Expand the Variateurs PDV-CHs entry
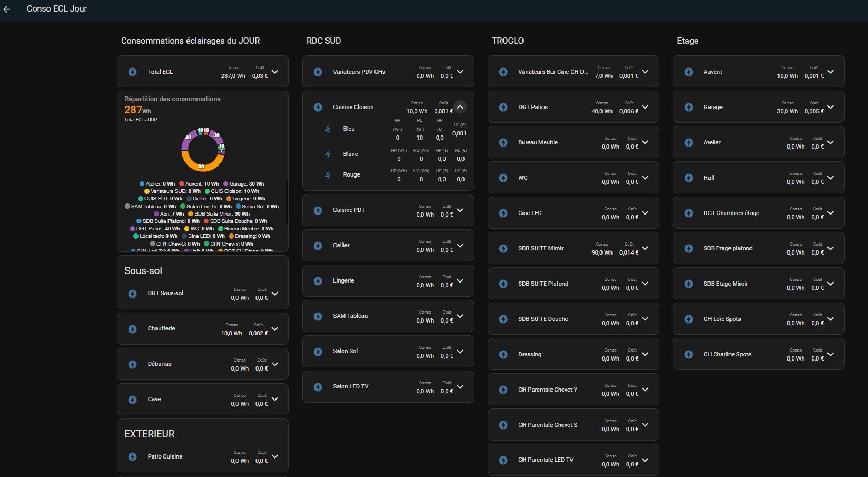The height and width of the screenshot is (477, 868). point(460,72)
